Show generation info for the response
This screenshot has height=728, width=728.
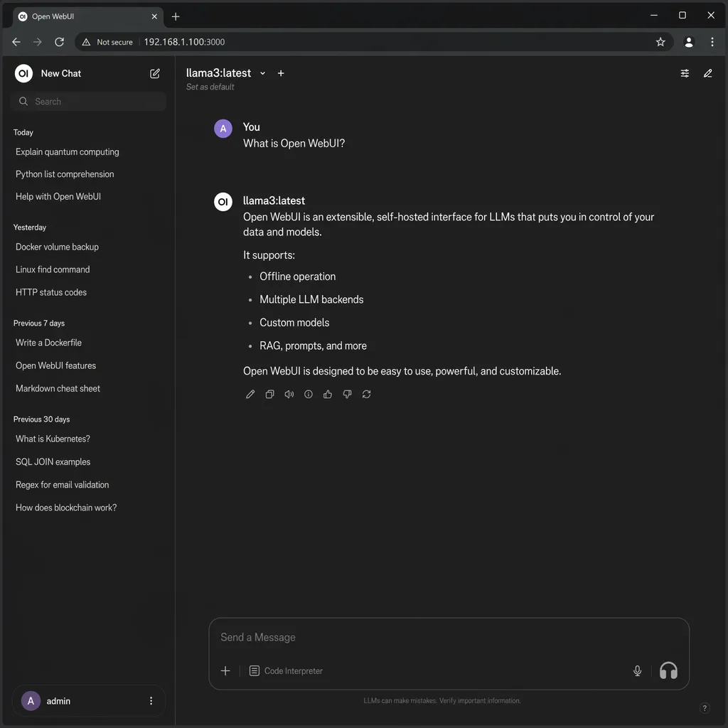tap(309, 394)
